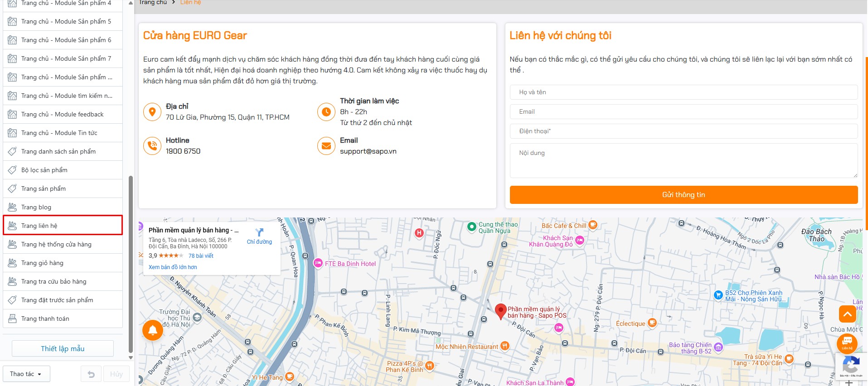The image size is (868, 386).
Task: Click the address location pin icon
Action: click(152, 111)
